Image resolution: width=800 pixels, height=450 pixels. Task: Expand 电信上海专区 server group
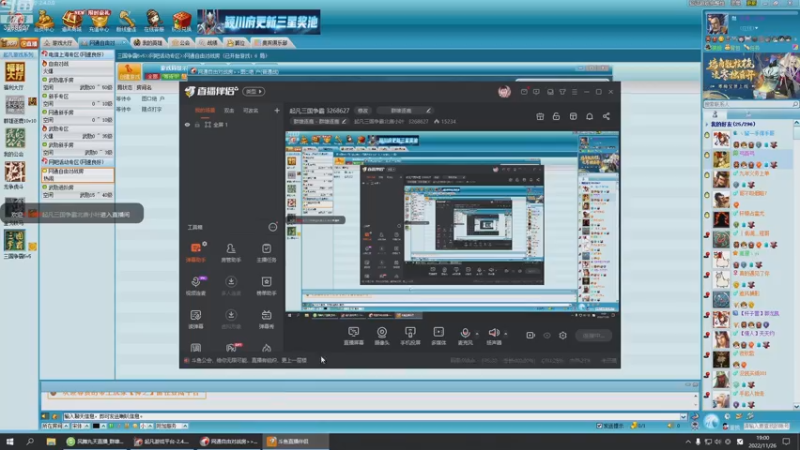point(78,54)
